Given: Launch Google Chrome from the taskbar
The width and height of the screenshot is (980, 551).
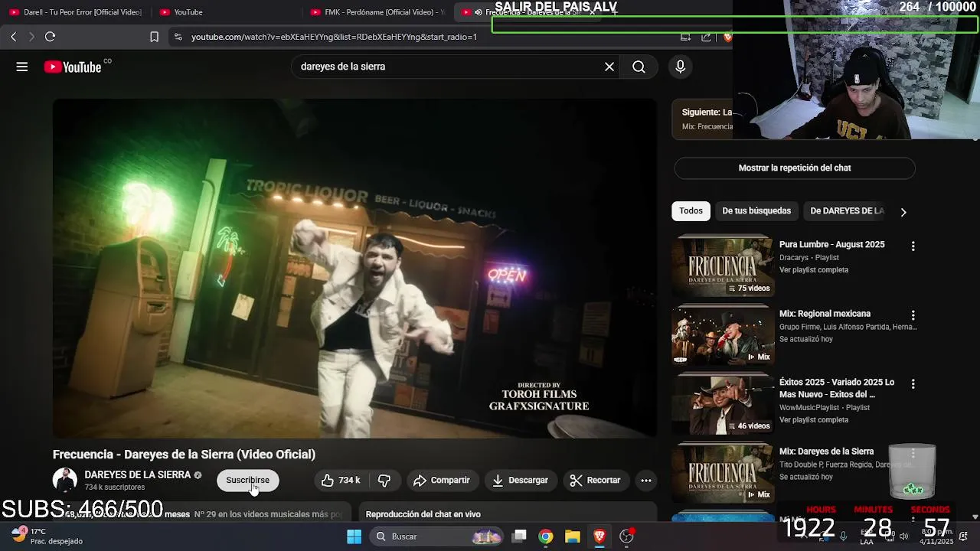Looking at the screenshot, I should [x=545, y=536].
